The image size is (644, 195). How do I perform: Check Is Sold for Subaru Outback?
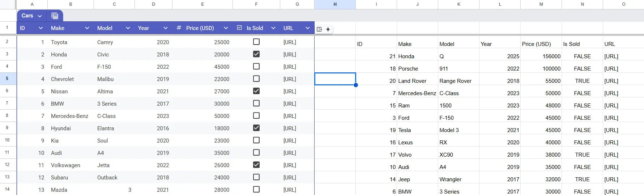(x=256, y=177)
